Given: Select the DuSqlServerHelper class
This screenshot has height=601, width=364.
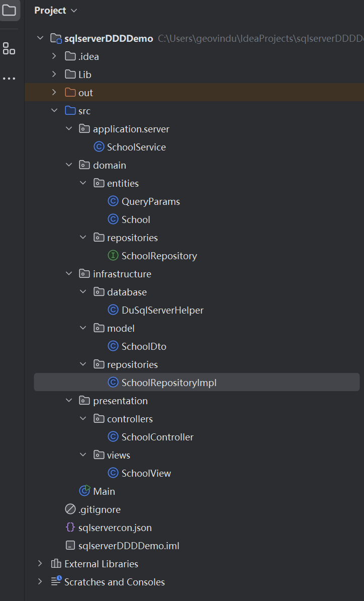Looking at the screenshot, I should point(162,310).
